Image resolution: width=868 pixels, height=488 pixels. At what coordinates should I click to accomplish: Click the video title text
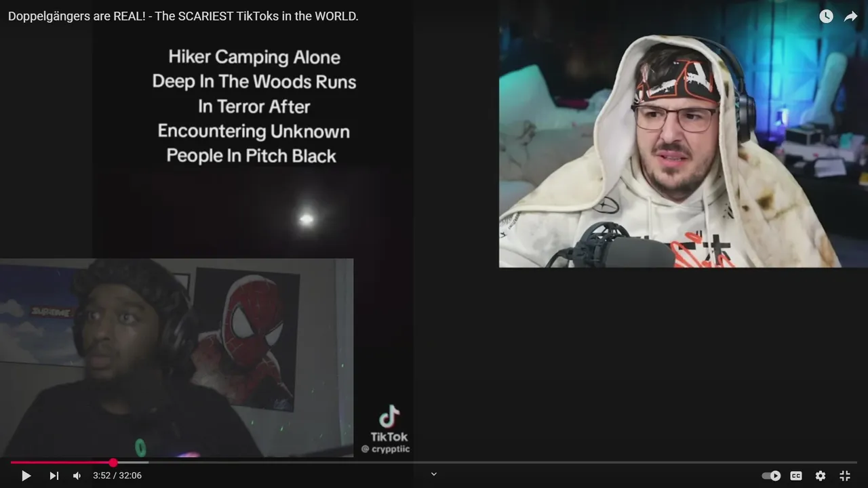[x=183, y=16]
